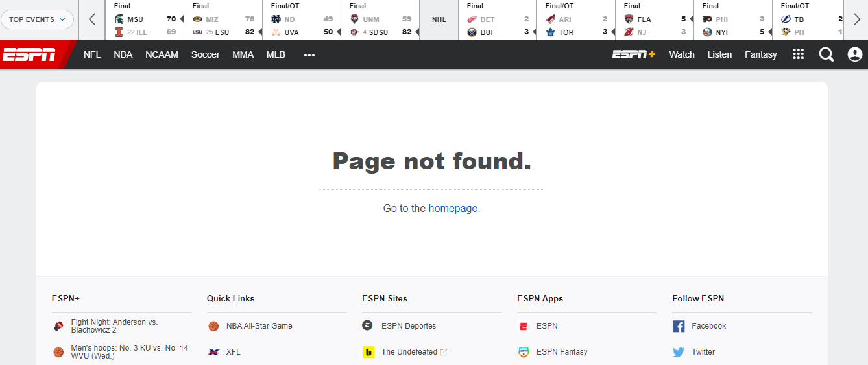Click the Detroit Red Wings logo
This screenshot has height=365, width=868.
point(472,19)
